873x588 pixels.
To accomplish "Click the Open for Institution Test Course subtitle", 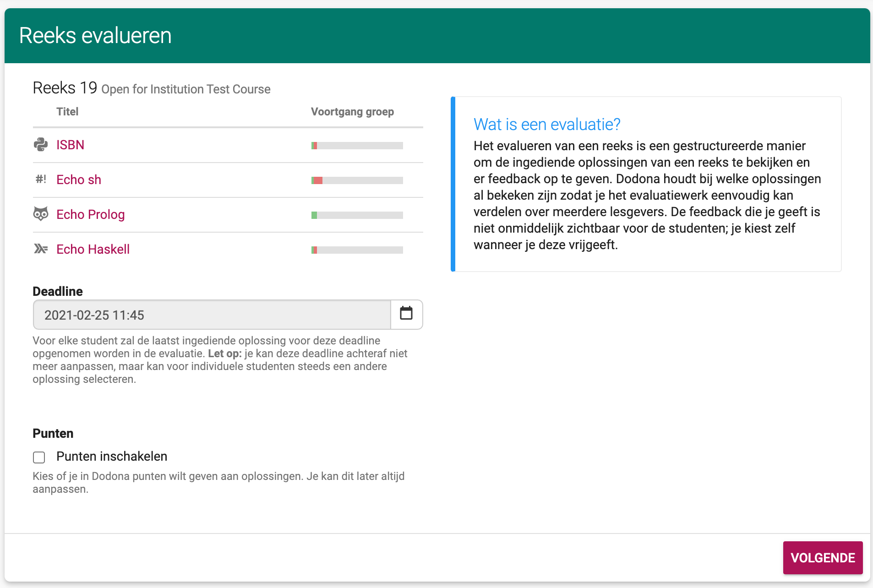I will (x=186, y=89).
